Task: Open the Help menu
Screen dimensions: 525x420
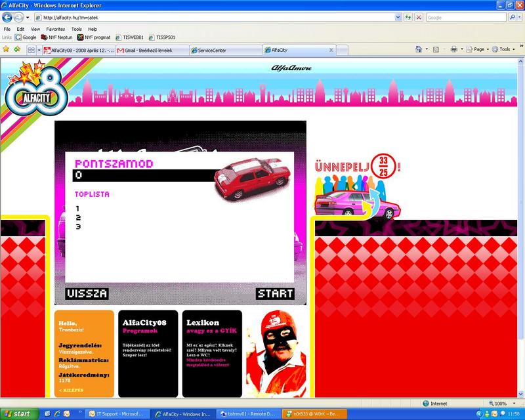Action: [93, 29]
